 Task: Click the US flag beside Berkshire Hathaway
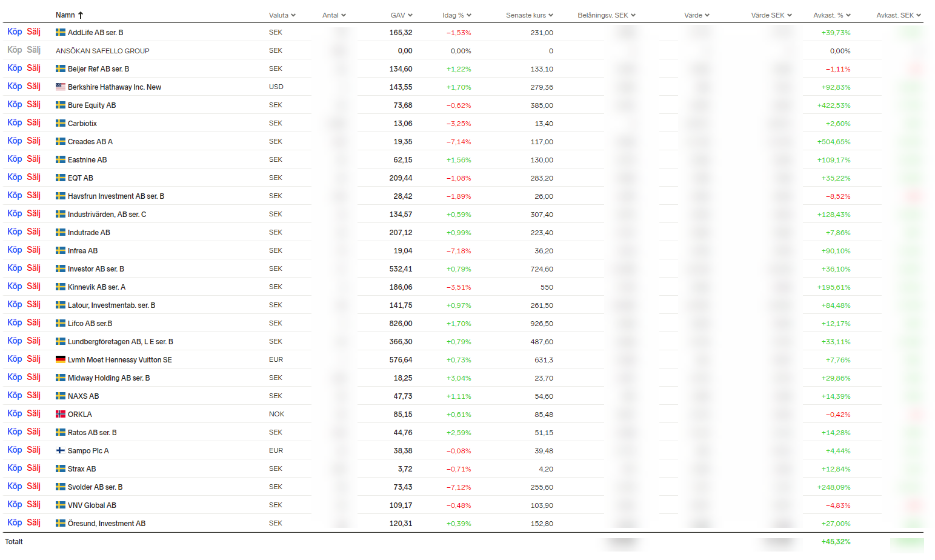(61, 87)
